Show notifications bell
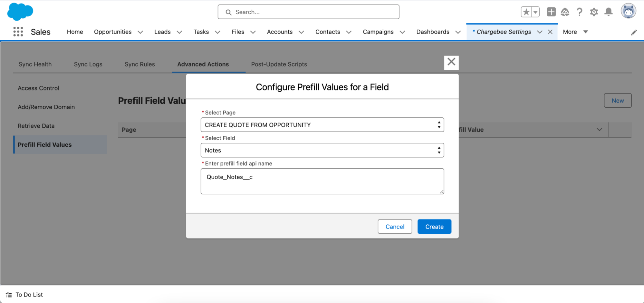This screenshot has height=303, width=644. (x=608, y=12)
